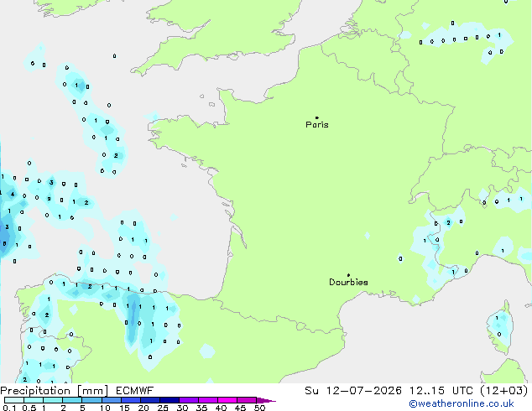
Task: Pick the 5–10 mm legend color
Action: (91, 400)
